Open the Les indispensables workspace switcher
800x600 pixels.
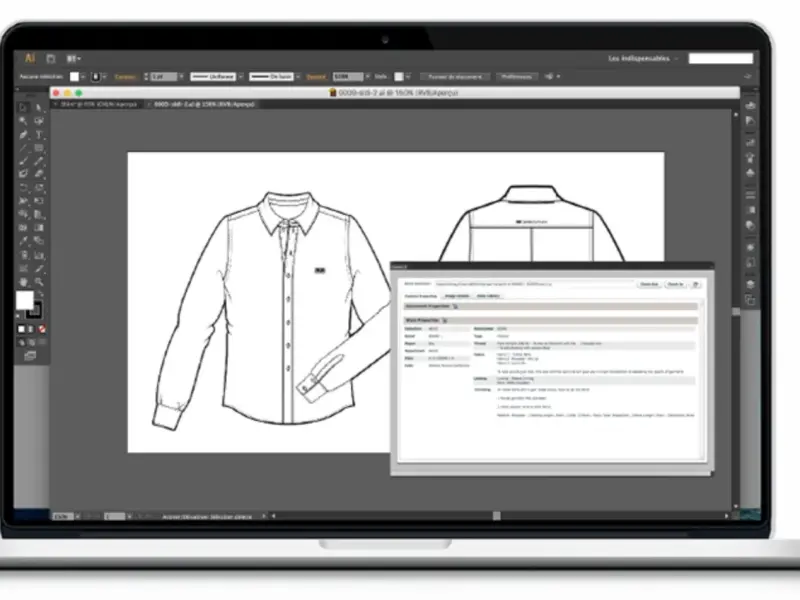(643, 59)
